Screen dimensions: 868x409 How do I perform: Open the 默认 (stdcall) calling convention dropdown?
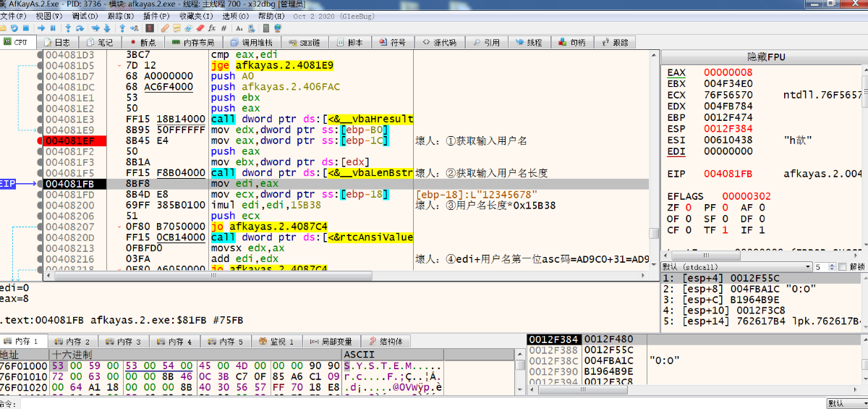point(736,267)
